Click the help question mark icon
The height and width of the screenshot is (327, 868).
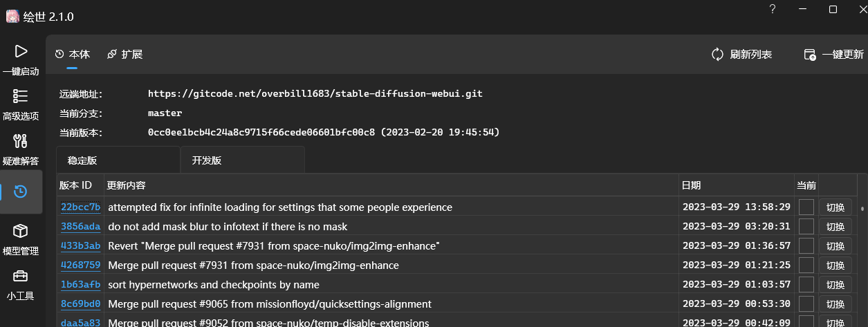772,9
